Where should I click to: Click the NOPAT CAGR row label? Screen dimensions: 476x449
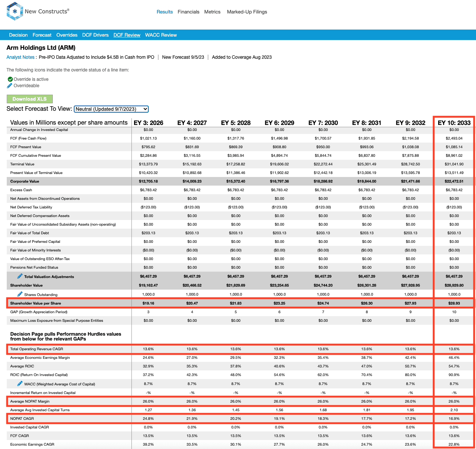(22, 419)
